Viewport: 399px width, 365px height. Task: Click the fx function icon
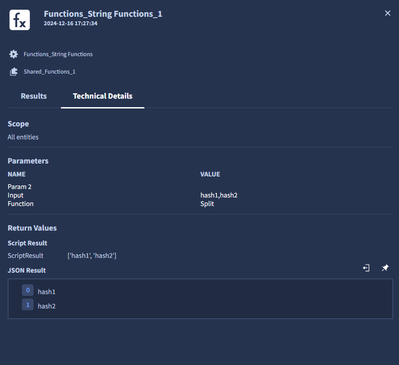pyautogui.click(x=20, y=20)
